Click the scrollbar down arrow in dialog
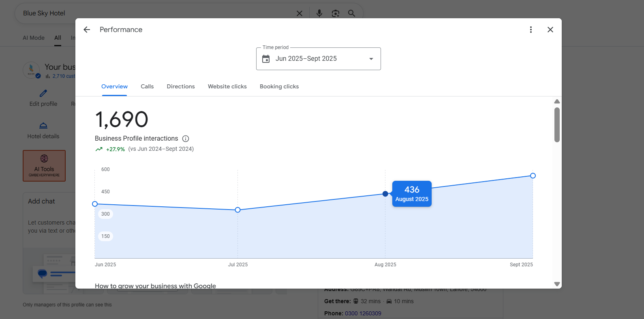This screenshot has width=644, height=319. pos(557,284)
